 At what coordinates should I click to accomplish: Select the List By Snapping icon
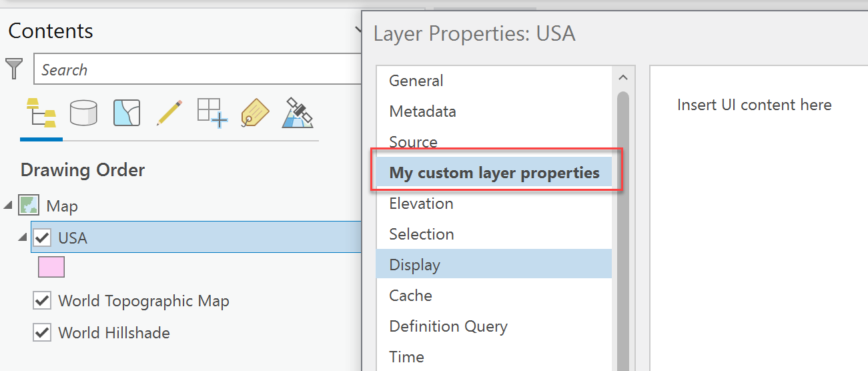point(212,113)
